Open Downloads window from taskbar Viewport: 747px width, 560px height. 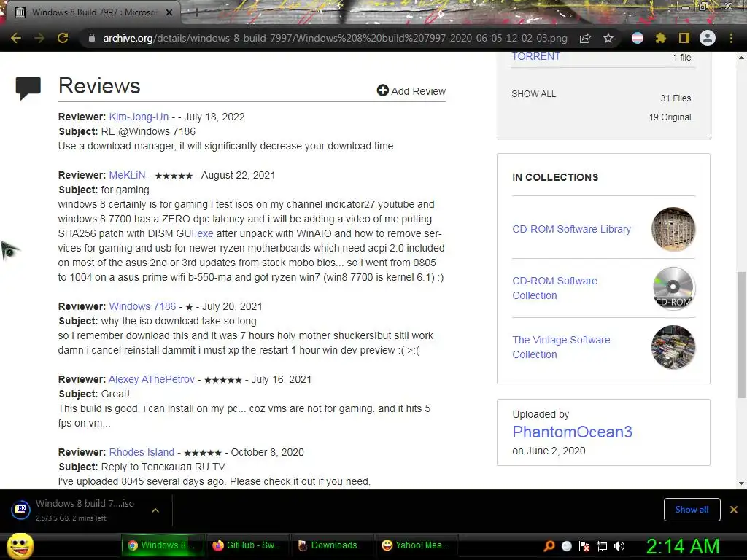click(332, 545)
